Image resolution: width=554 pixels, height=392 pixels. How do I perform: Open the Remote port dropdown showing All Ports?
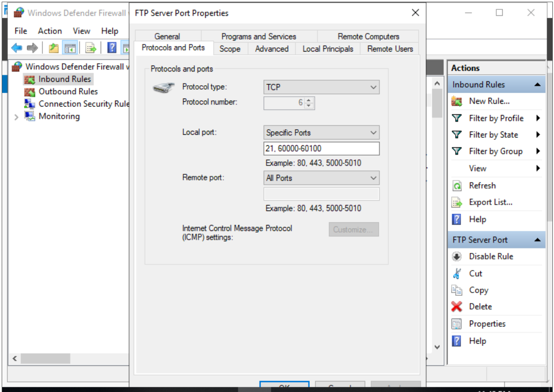[321, 178]
